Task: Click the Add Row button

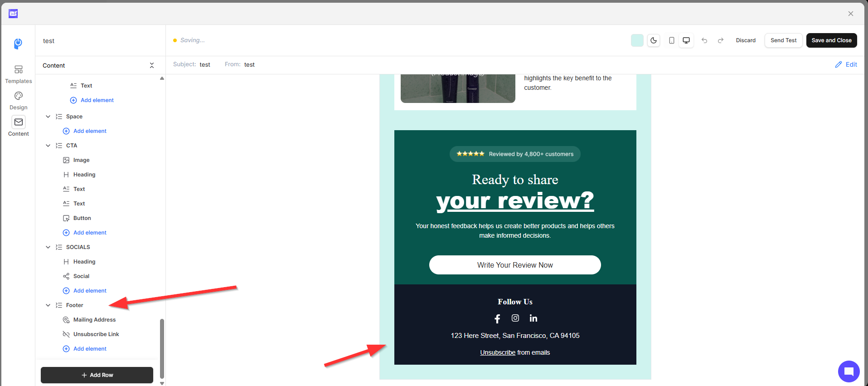Action: (97, 375)
